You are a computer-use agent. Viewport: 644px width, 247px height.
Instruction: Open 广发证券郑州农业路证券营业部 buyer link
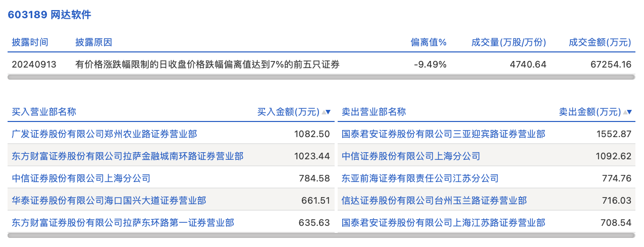pyautogui.click(x=104, y=134)
